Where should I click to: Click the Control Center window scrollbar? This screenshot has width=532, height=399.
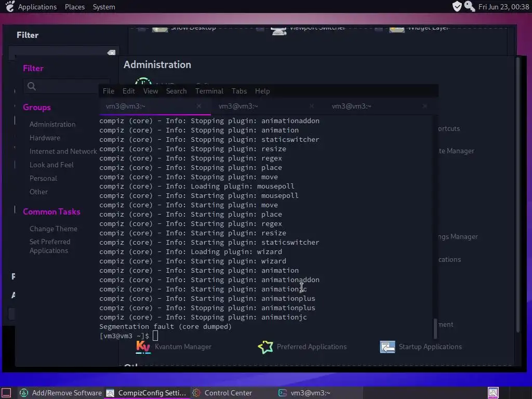tap(518, 195)
